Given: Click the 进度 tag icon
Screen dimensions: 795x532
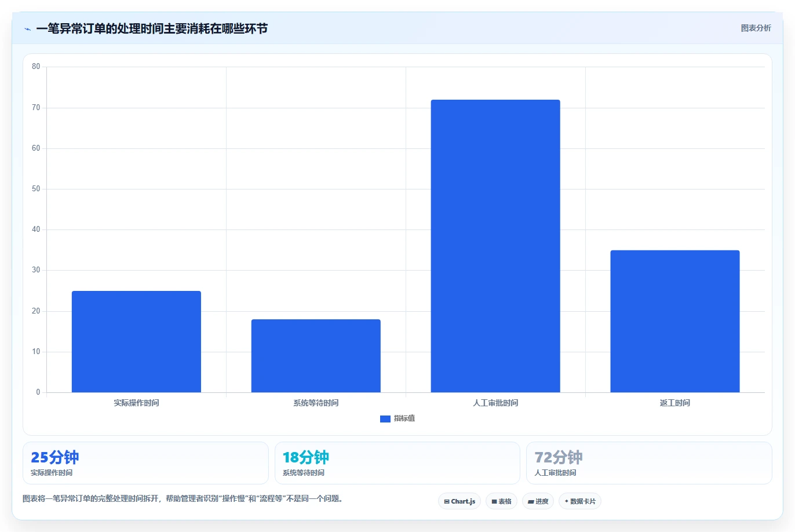Looking at the screenshot, I should [x=531, y=502].
